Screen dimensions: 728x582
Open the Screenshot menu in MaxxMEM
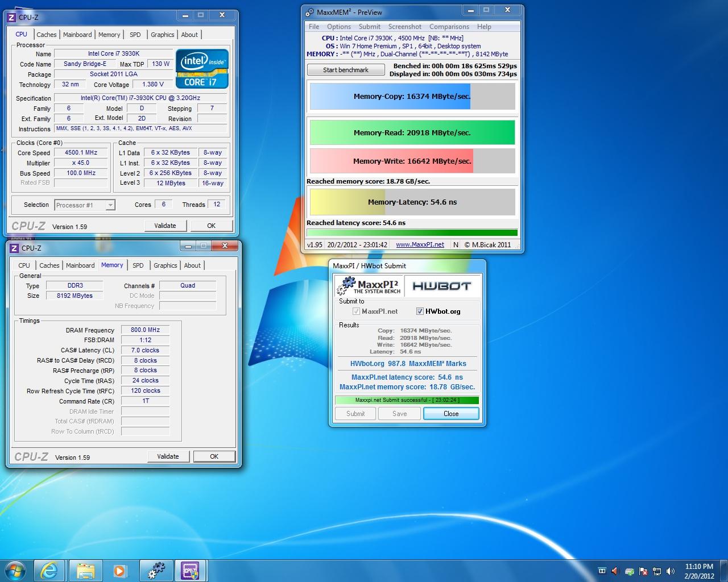[405, 27]
